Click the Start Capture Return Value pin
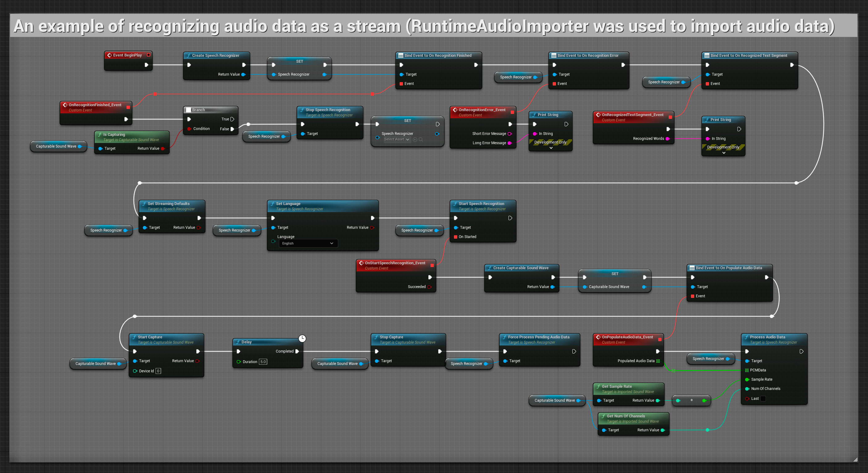Image resolution: width=868 pixels, height=473 pixels. pyautogui.click(x=197, y=361)
